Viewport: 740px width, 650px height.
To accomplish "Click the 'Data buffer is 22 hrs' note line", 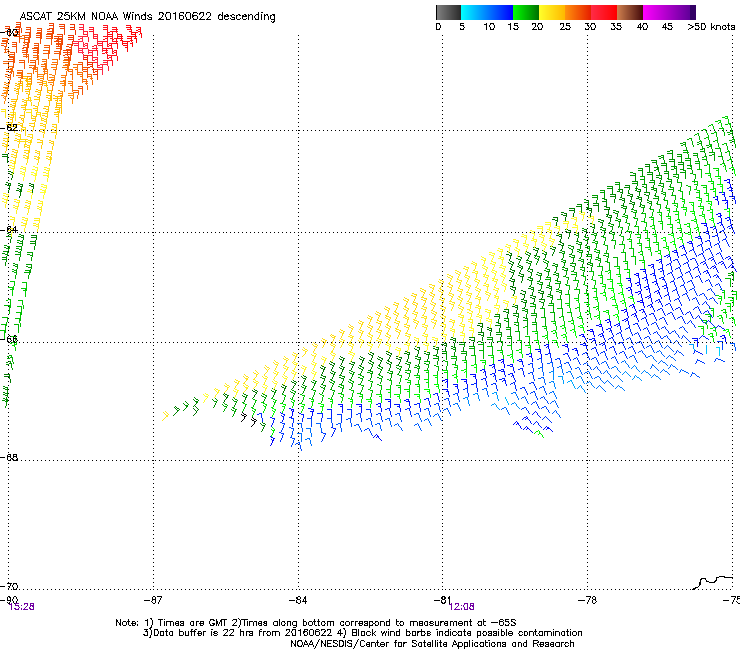I will click(362, 633).
